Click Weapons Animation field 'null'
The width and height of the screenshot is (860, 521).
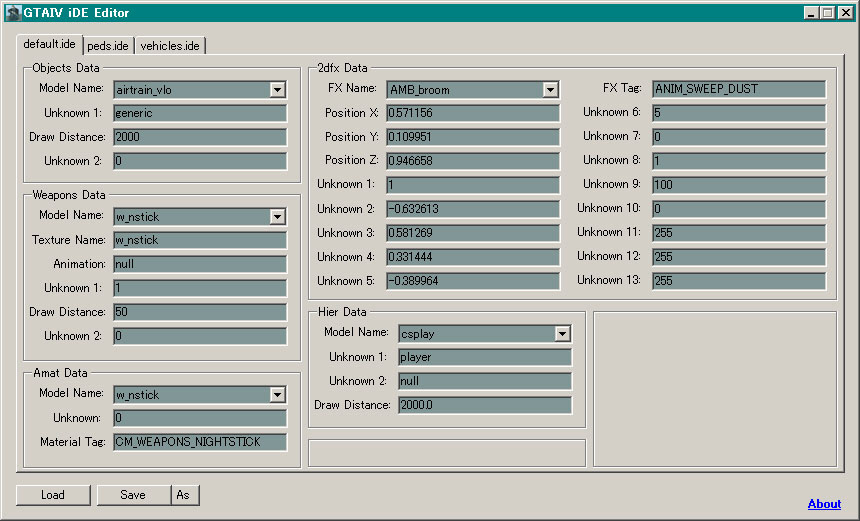200,264
